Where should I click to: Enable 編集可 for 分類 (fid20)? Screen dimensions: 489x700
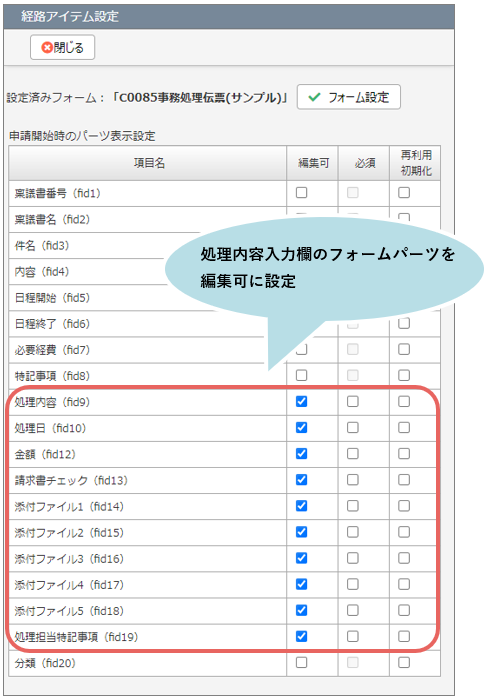(302, 662)
